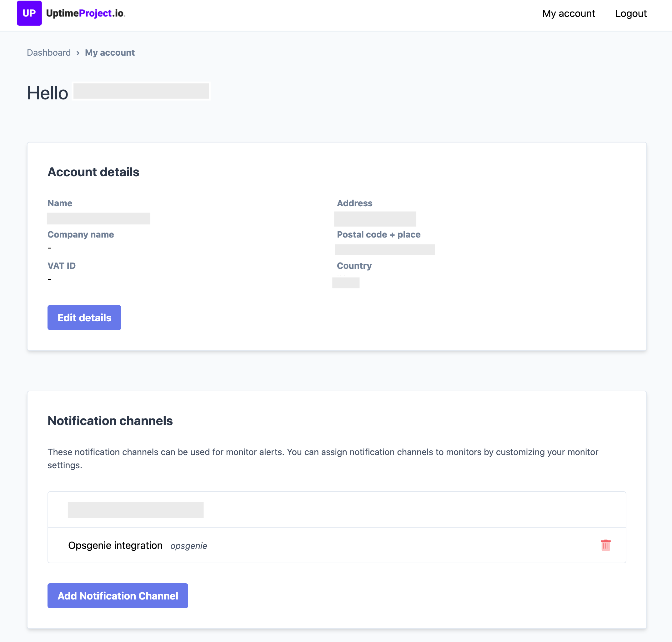The height and width of the screenshot is (642, 672).
Task: Click the UptimeProject.io logo icon
Action: point(29,13)
